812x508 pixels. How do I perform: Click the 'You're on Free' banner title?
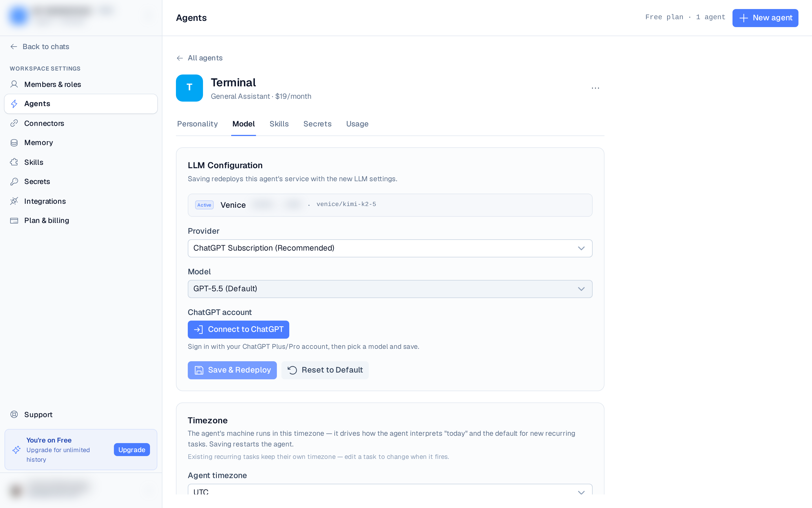click(49, 440)
